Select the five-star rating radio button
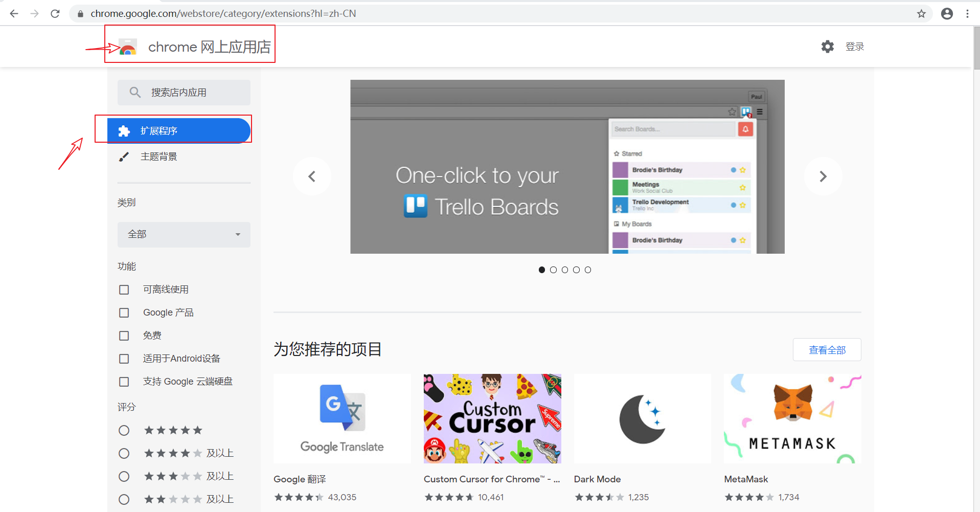The image size is (980, 512). (124, 430)
